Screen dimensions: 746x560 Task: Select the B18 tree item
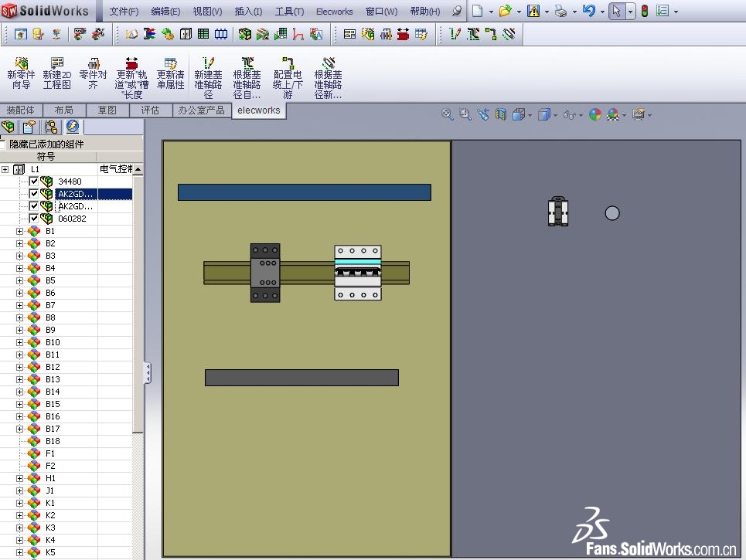[53, 441]
